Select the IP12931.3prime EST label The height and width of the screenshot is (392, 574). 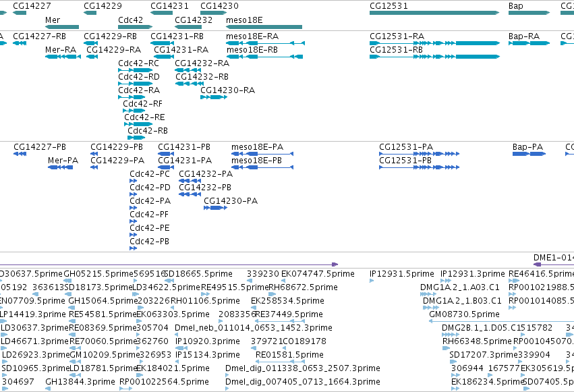pos(473,274)
